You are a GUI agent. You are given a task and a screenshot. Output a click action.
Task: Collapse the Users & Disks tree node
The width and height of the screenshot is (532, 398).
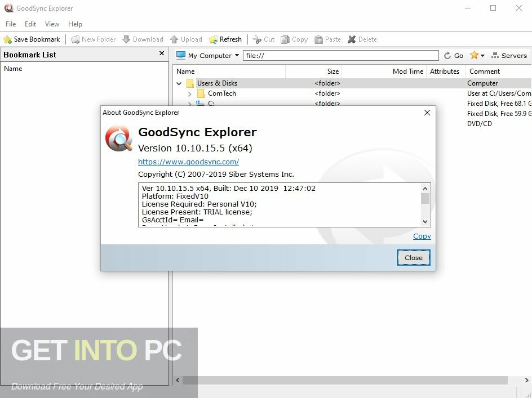(x=179, y=83)
